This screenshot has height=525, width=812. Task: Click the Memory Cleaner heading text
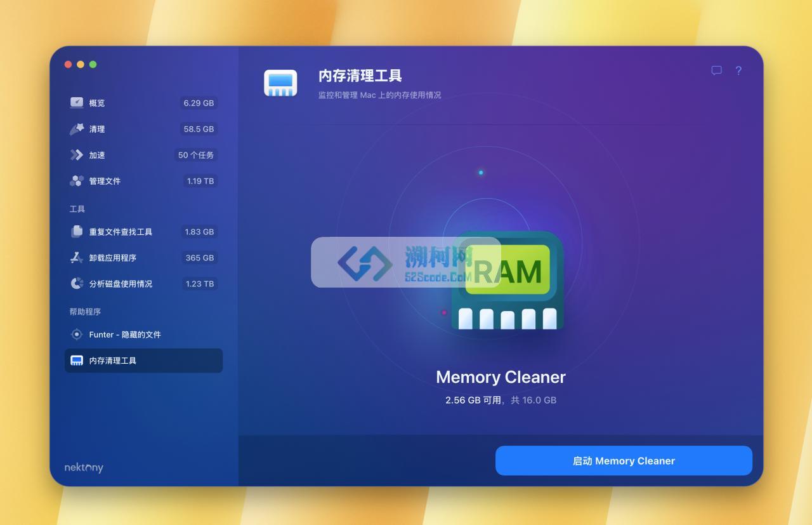click(x=501, y=377)
